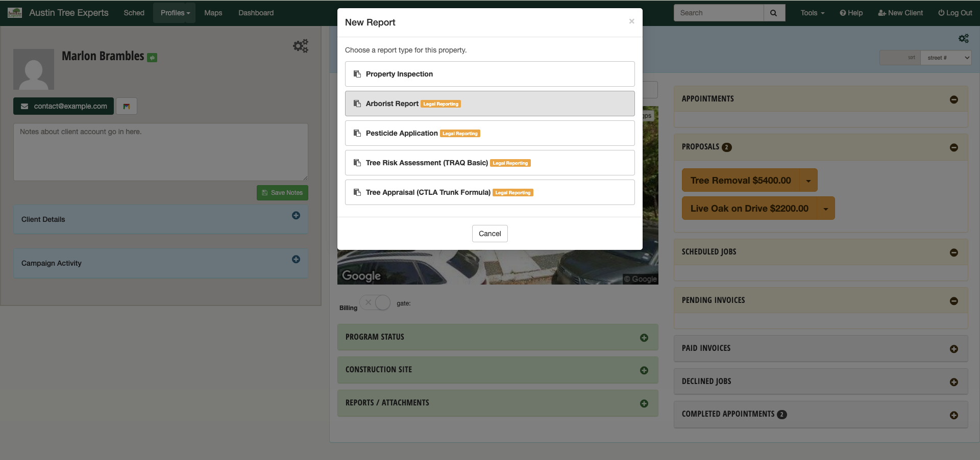This screenshot has height=460, width=980.
Task: Expand the Construction Site plus icon
Action: pyautogui.click(x=644, y=370)
